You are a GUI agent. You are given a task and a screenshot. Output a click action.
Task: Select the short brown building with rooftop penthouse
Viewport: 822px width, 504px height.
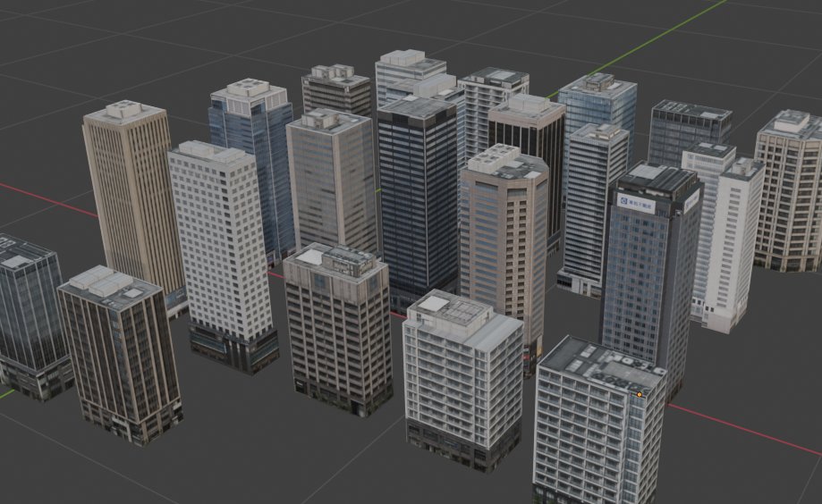click(338, 330)
